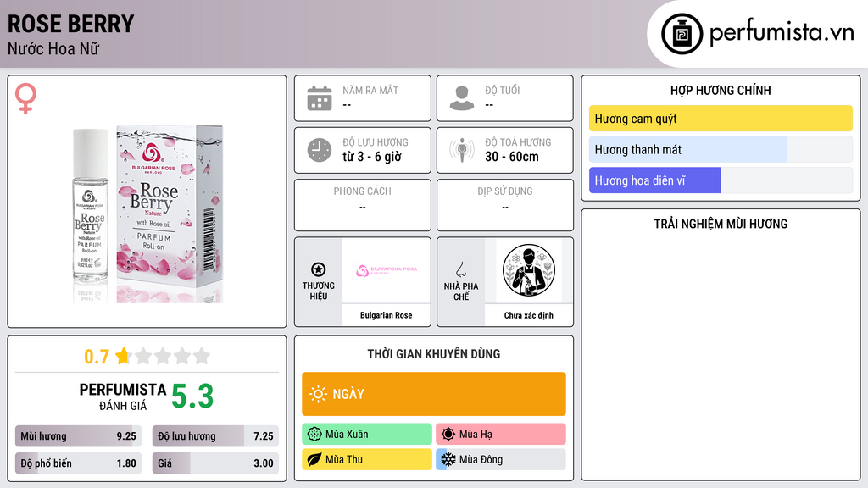Click the Hợp hương chính heading
This screenshot has height=488, width=868.
click(721, 90)
